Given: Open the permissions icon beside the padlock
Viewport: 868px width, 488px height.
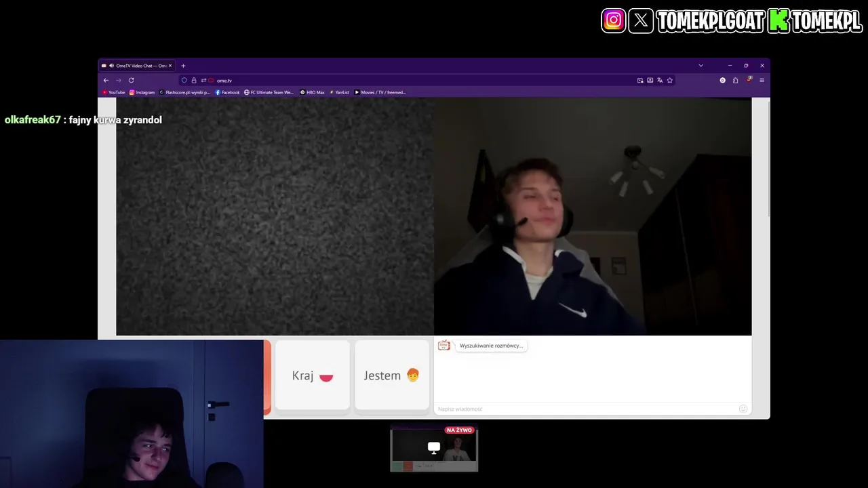Looking at the screenshot, I should point(203,80).
